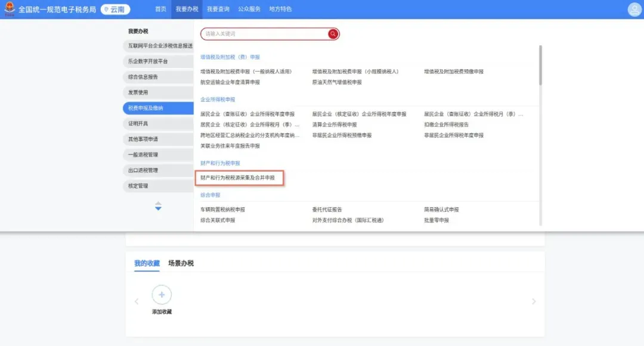Click the left chevron in favorites carousel
This screenshot has width=644, height=346.
point(137,301)
